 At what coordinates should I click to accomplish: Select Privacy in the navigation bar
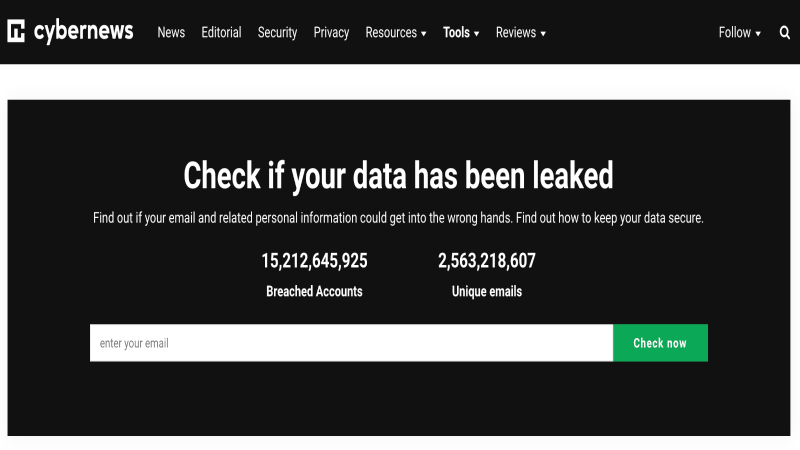click(x=331, y=33)
